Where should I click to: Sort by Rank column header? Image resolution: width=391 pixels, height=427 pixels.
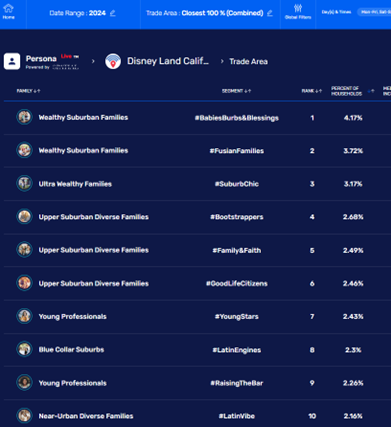click(x=312, y=91)
